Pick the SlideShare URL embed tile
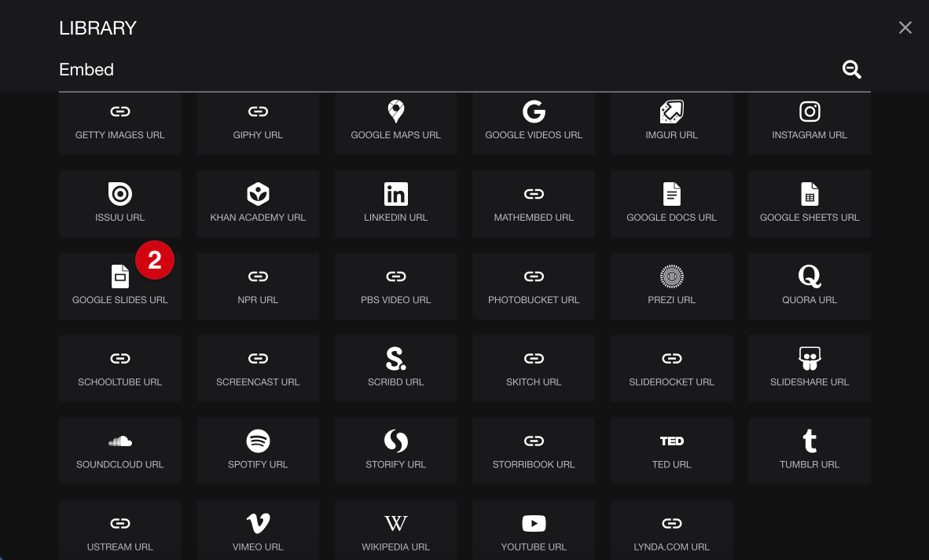The width and height of the screenshot is (929, 560). 810,368
